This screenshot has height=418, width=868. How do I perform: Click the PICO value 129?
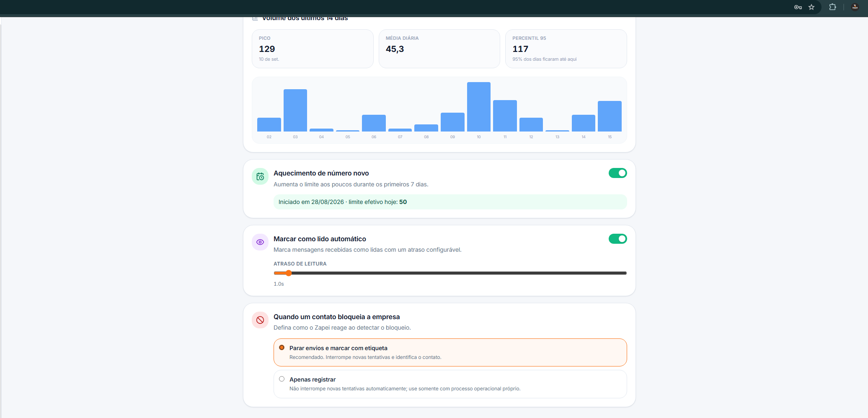(267, 49)
